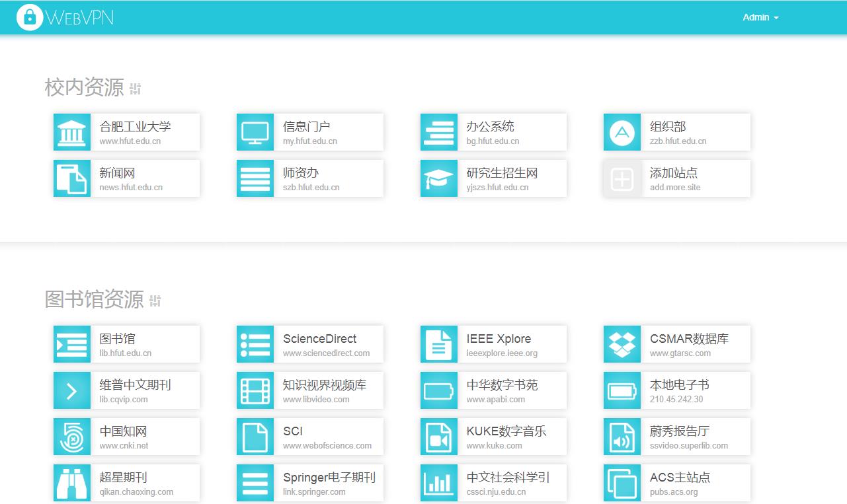Click the 研究生招生网 graduation cap icon
Viewport: 847px width, 504px height.
pyautogui.click(x=439, y=178)
